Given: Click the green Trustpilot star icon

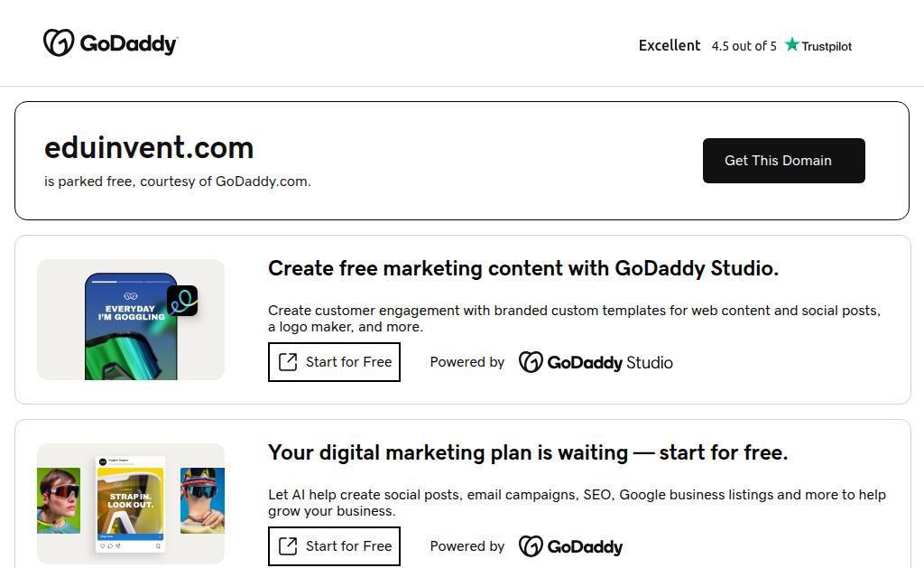Looking at the screenshot, I should coord(792,45).
